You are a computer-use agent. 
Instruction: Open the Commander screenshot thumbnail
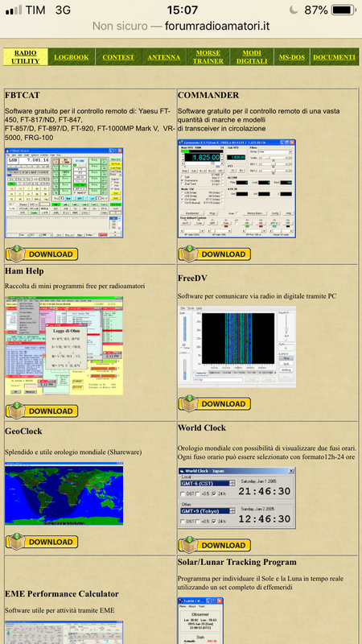coord(237,188)
